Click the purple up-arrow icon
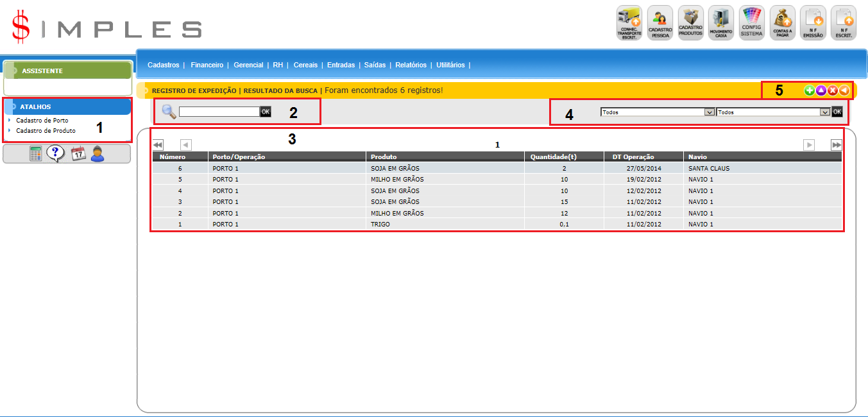The height and width of the screenshot is (417, 868). coord(821,90)
